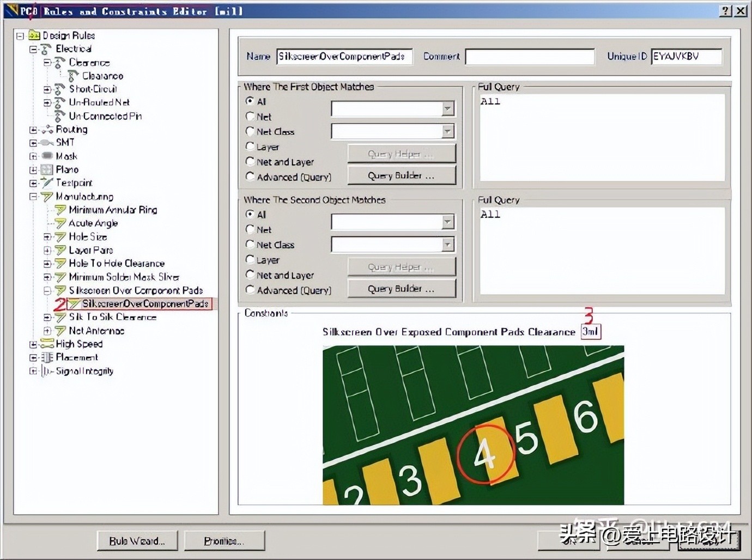This screenshot has height=560, width=752.
Task: Click the High Speed category icon
Action: (x=47, y=344)
